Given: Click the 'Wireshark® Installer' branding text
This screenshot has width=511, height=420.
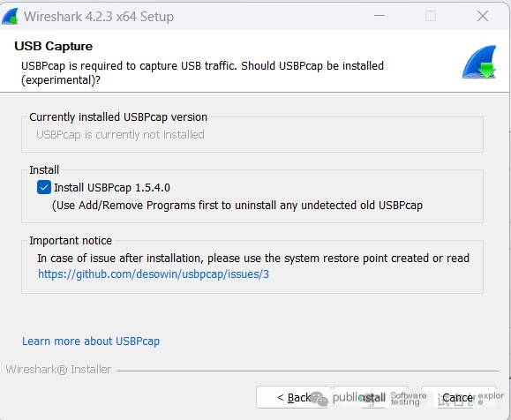Looking at the screenshot, I should [x=58, y=370].
